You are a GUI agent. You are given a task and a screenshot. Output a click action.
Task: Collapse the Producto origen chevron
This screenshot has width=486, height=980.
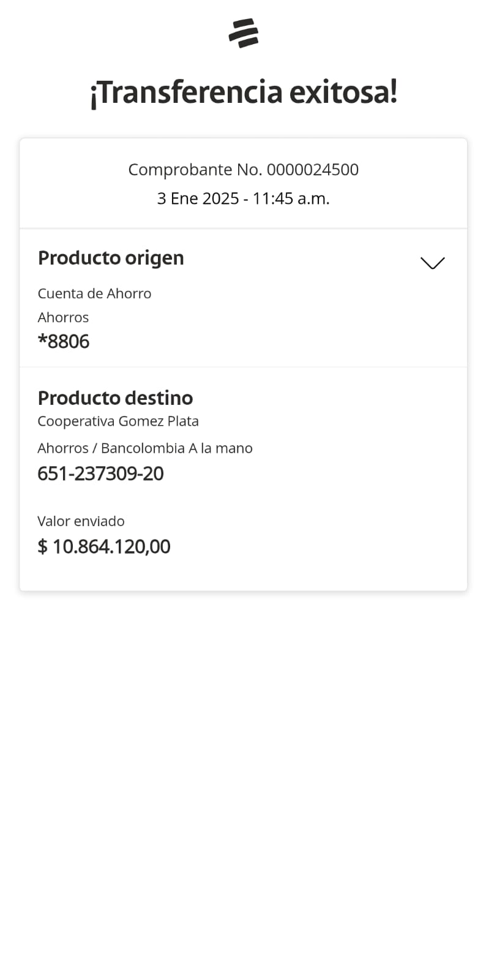pyautogui.click(x=432, y=263)
